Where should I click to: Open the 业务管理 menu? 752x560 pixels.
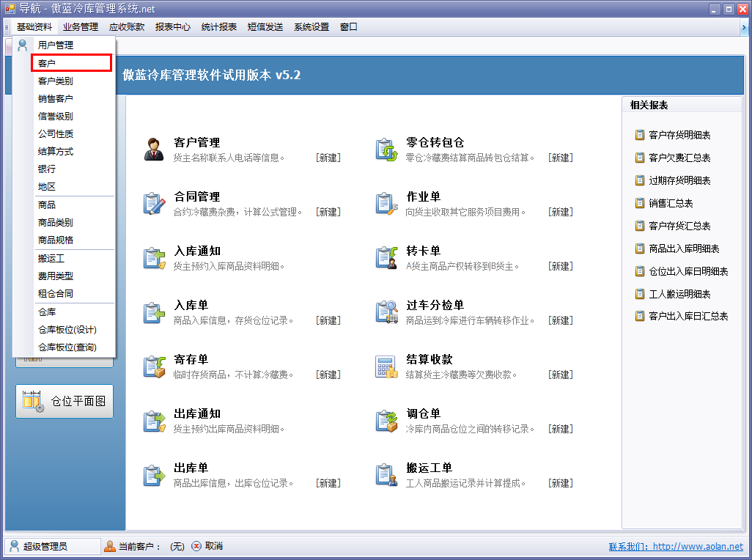click(x=81, y=27)
